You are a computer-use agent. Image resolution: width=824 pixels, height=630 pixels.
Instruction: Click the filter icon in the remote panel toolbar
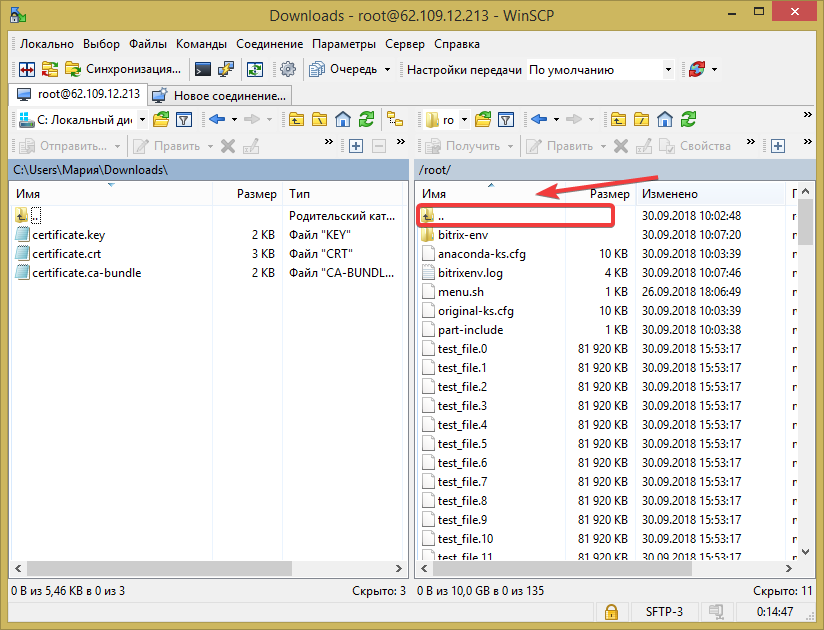506,120
